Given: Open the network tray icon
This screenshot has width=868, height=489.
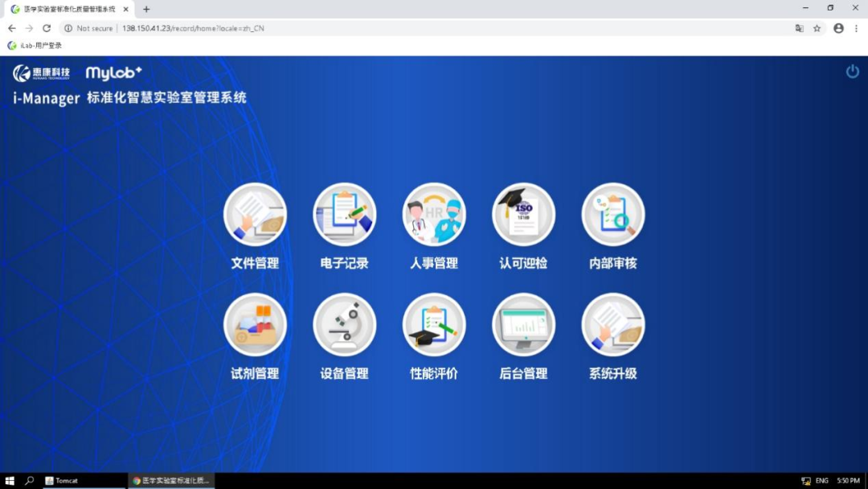Looking at the screenshot, I should tap(806, 481).
